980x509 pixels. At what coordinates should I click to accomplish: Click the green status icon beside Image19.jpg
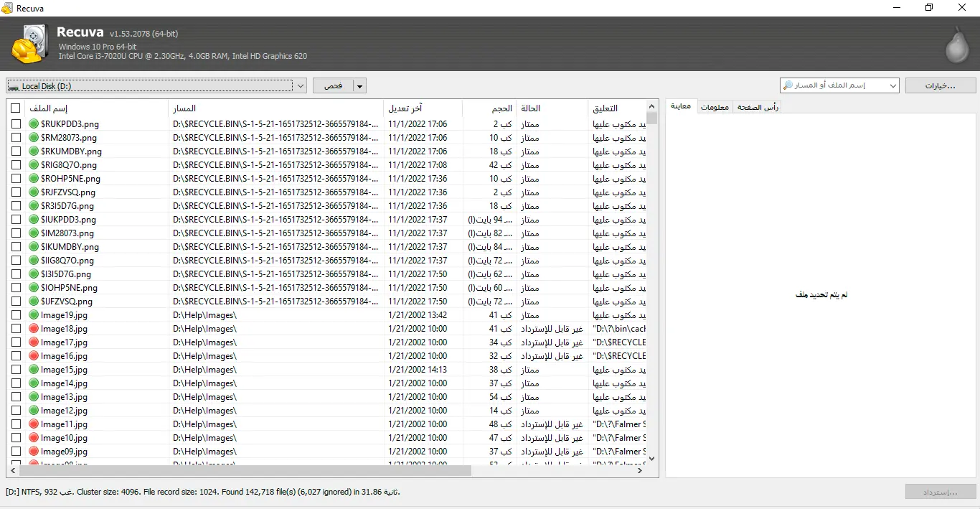tap(34, 315)
